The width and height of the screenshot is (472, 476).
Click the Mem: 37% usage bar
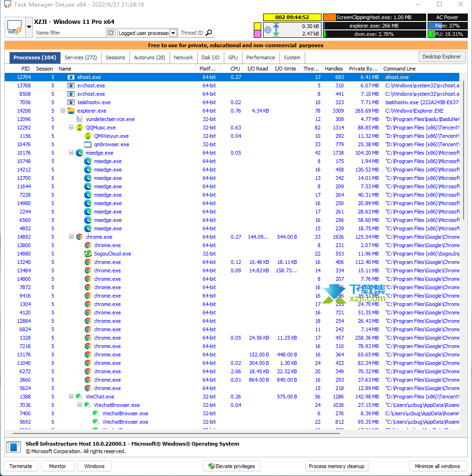[447, 26]
